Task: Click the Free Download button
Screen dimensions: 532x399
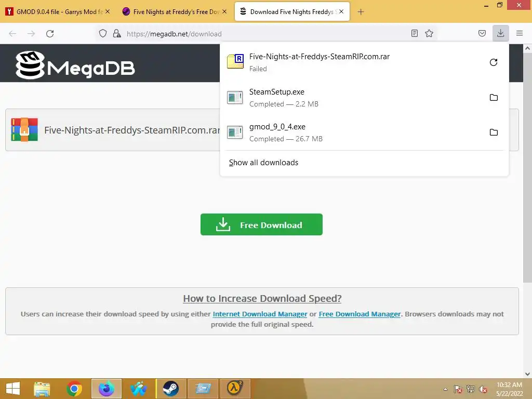Action: tap(261, 224)
